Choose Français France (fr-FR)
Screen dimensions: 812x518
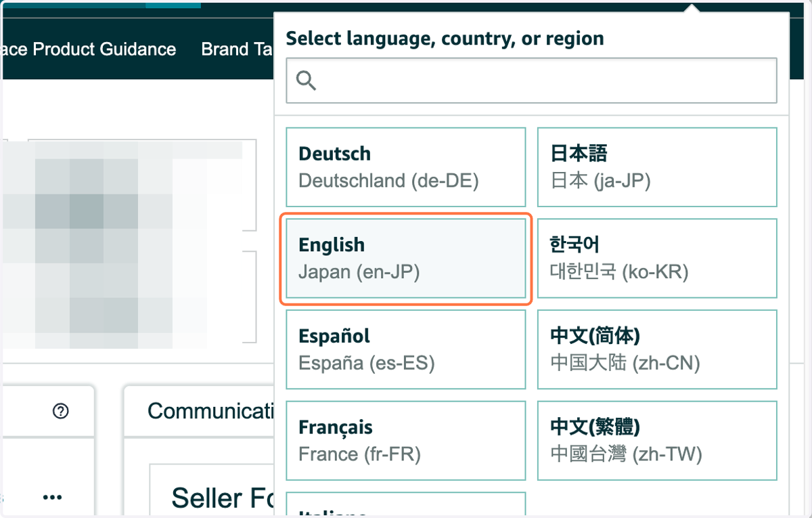coord(406,441)
